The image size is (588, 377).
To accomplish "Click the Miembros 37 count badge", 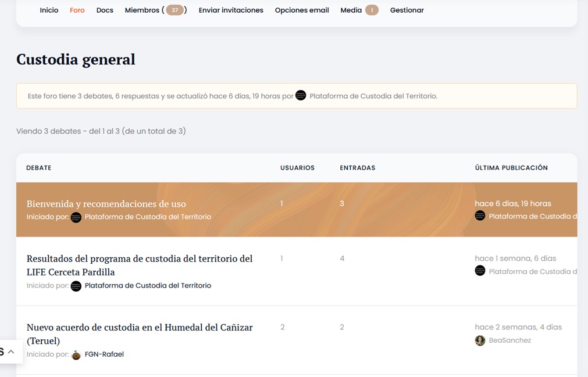I will point(174,10).
